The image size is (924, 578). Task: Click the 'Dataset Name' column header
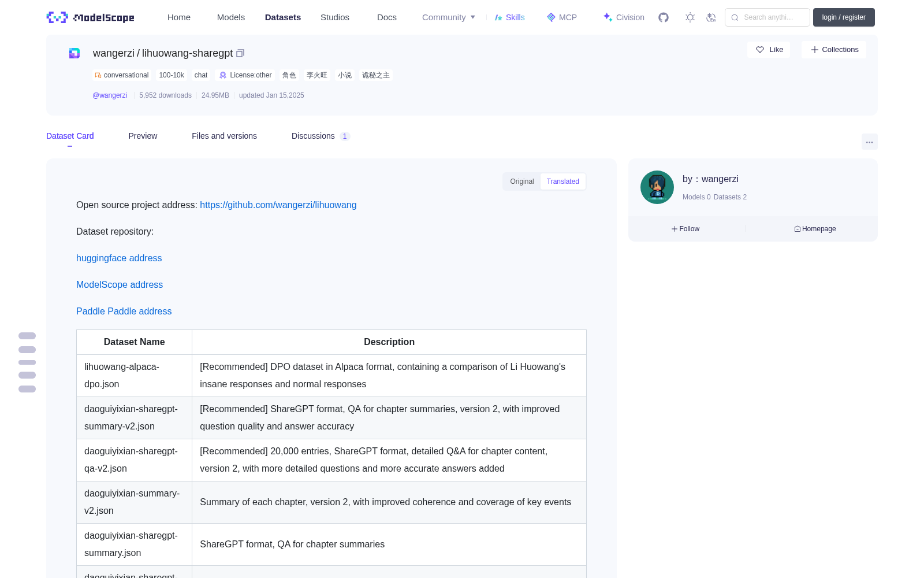coord(134,342)
